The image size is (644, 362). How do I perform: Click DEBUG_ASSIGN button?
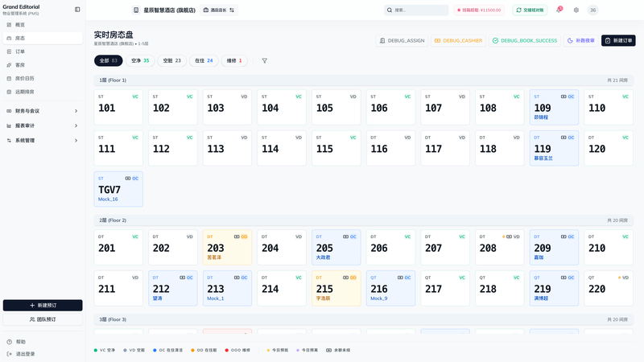point(402,41)
